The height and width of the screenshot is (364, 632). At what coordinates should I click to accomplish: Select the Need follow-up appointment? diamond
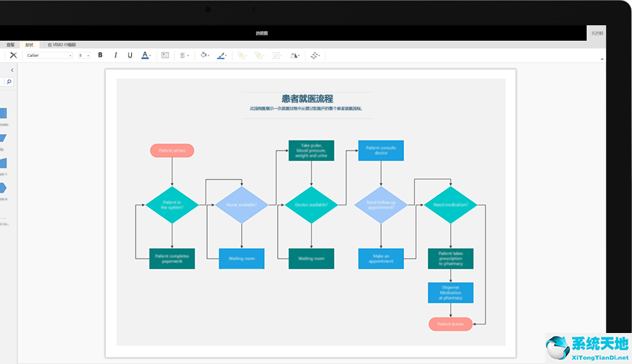coord(381,205)
